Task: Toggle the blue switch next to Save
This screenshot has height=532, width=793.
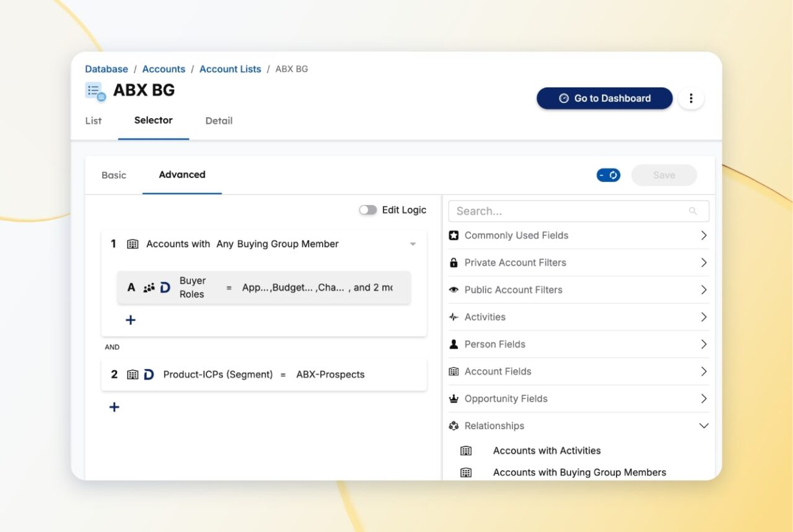Action: pyautogui.click(x=608, y=175)
